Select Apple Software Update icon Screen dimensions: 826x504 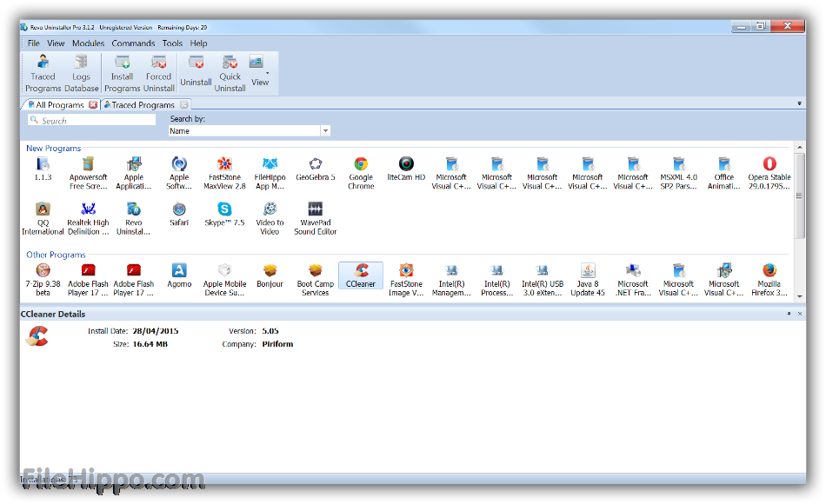tap(179, 173)
